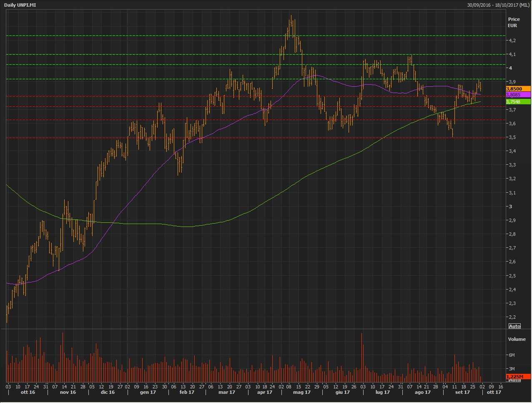Click the Volume panel label
The image size is (532, 403).
tap(517, 339)
